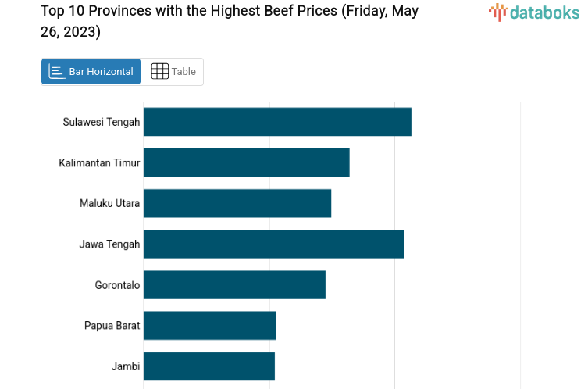This screenshot has width=588, height=389.
Task: Click the Jawa Tengah bar
Action: pyautogui.click(x=273, y=244)
